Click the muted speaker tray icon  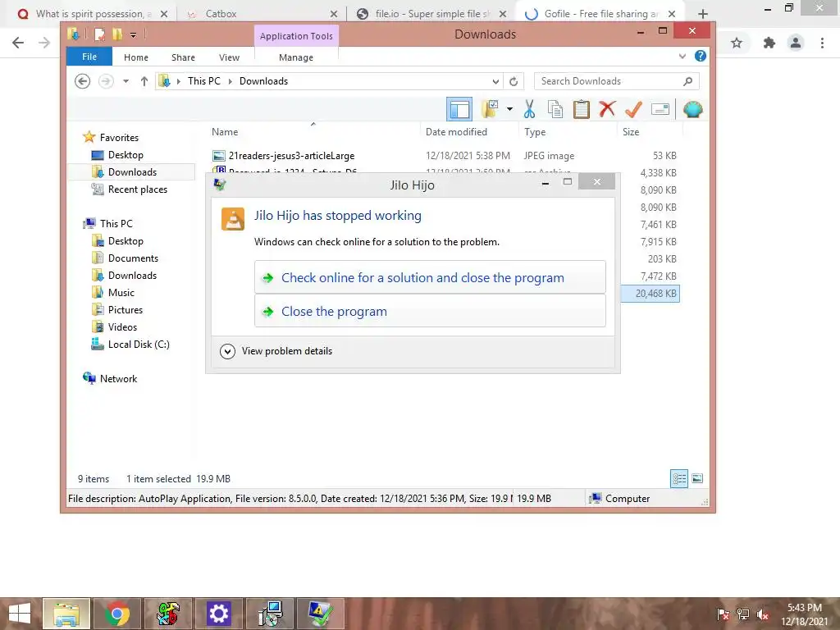[763, 614]
